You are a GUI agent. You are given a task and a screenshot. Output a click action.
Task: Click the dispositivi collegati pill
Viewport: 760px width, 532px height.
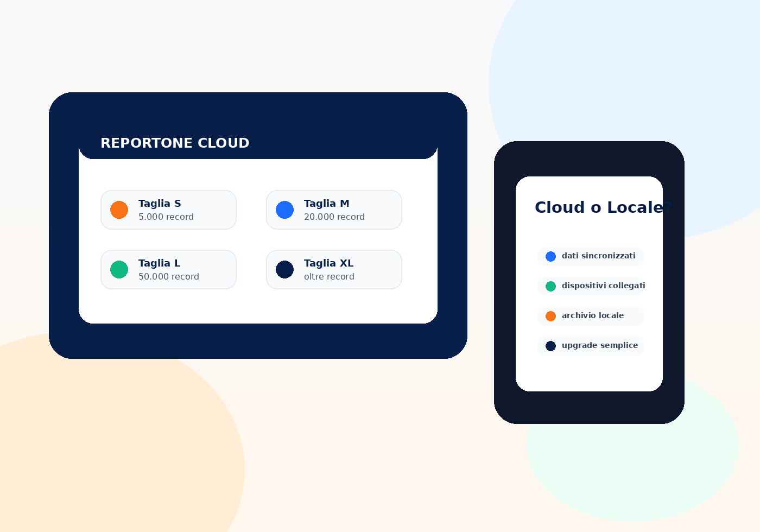pos(591,286)
